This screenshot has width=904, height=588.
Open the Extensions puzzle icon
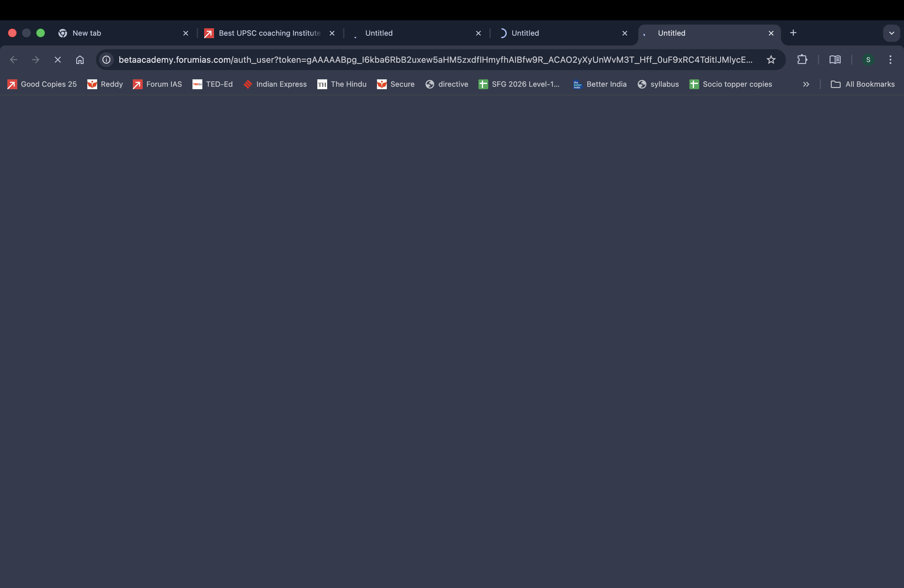(x=802, y=60)
